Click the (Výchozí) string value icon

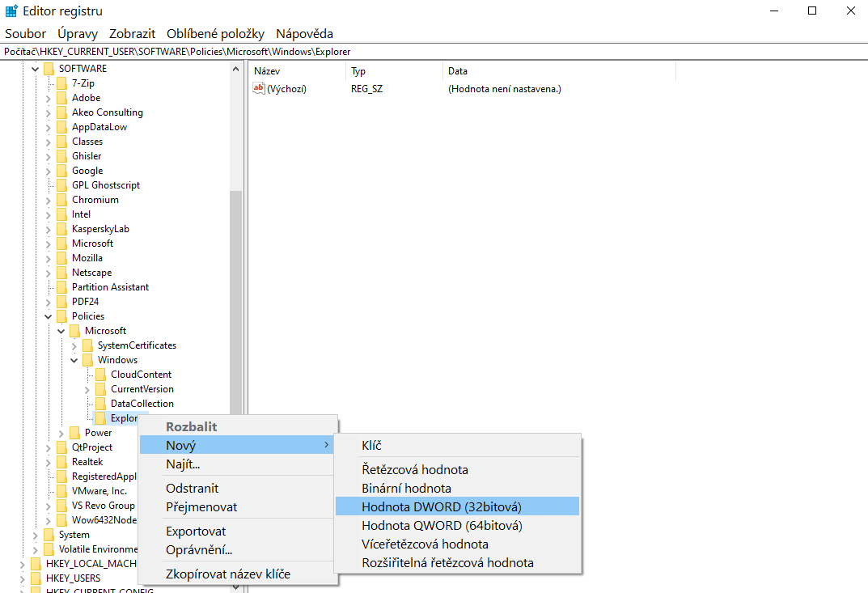point(259,89)
